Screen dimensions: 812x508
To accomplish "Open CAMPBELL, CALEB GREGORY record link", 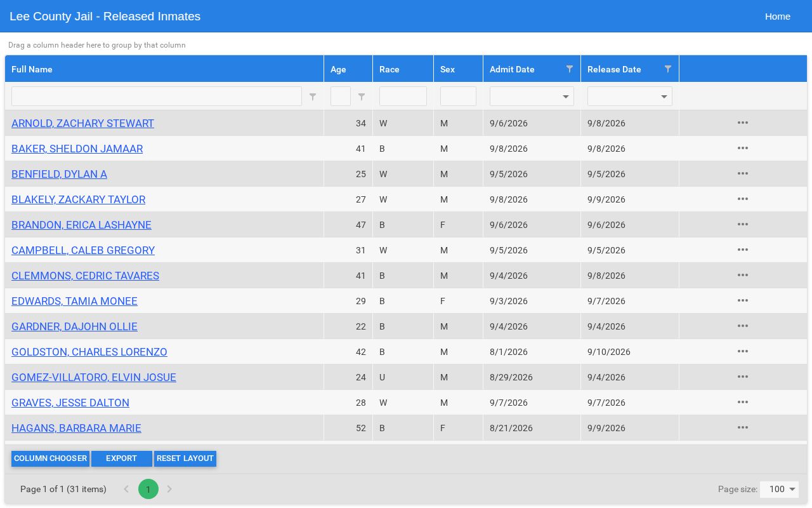I will click(x=83, y=250).
